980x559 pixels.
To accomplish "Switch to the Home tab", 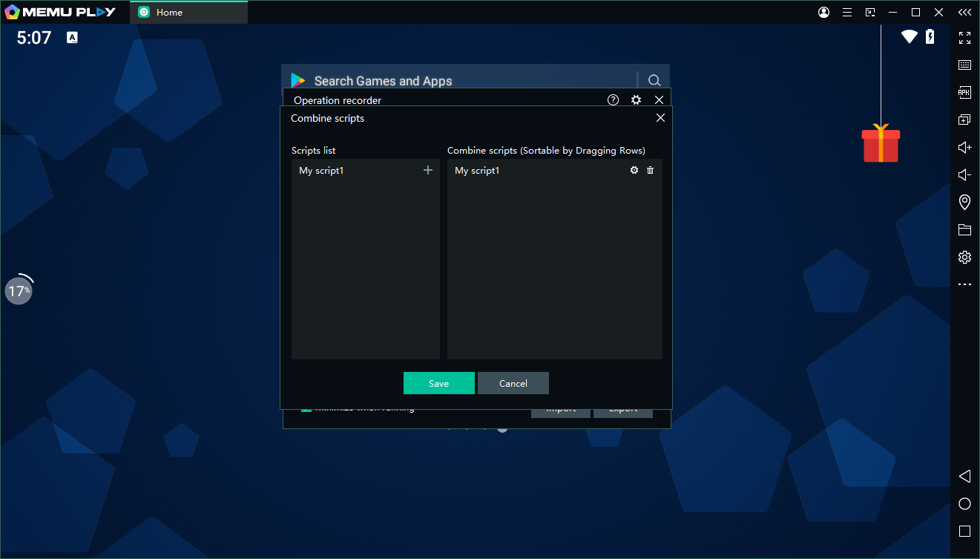I will [x=188, y=12].
